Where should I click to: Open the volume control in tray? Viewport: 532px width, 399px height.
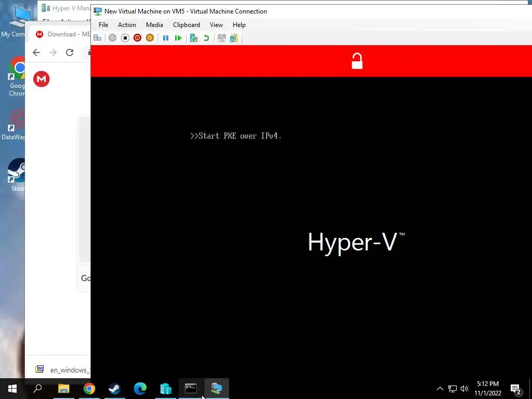pos(464,389)
